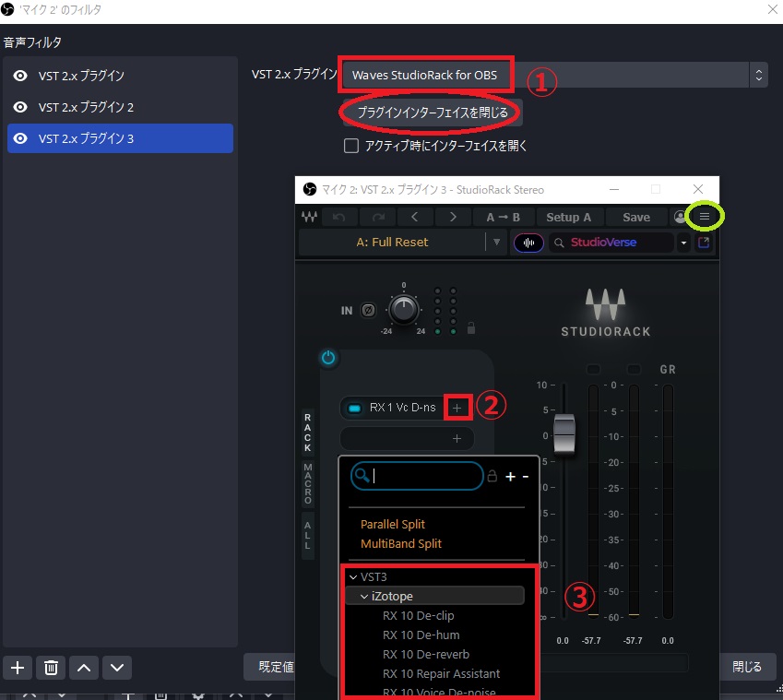Click Save in StudioRack toolbar
Image resolution: width=783 pixels, height=700 pixels.
pyautogui.click(x=636, y=217)
